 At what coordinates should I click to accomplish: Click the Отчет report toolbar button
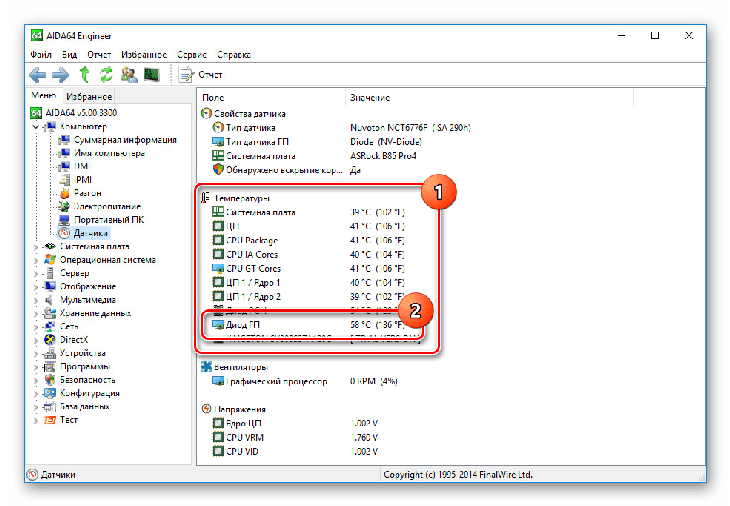click(201, 74)
